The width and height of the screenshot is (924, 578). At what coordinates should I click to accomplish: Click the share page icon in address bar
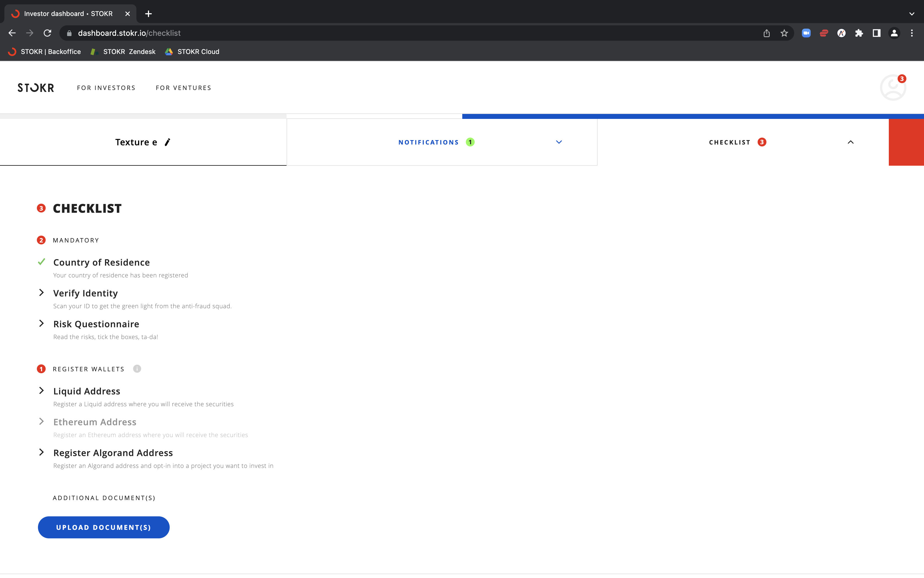766,33
